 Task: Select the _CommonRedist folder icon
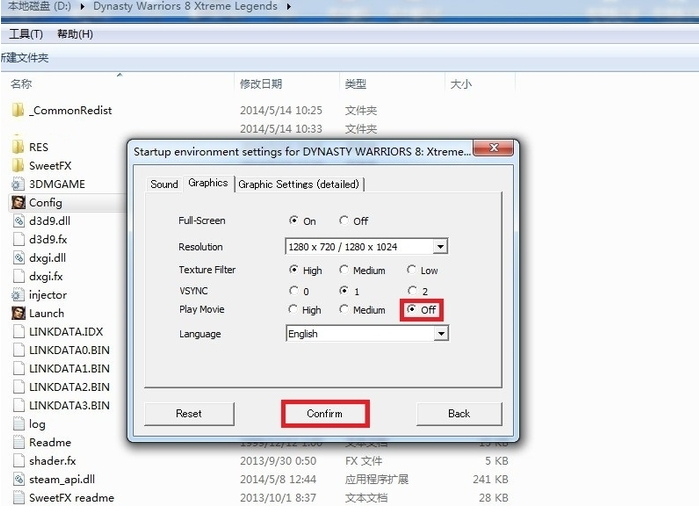pyautogui.click(x=18, y=110)
